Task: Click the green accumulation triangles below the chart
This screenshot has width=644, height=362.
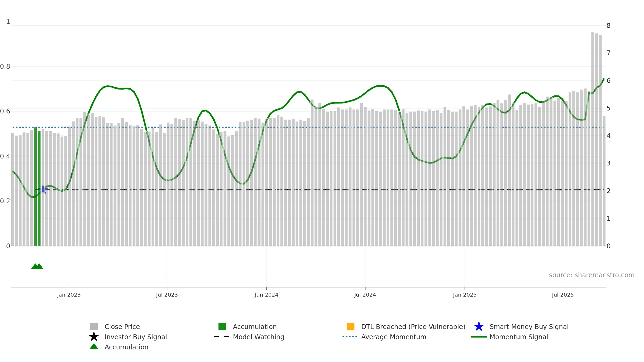Action: coord(37,266)
